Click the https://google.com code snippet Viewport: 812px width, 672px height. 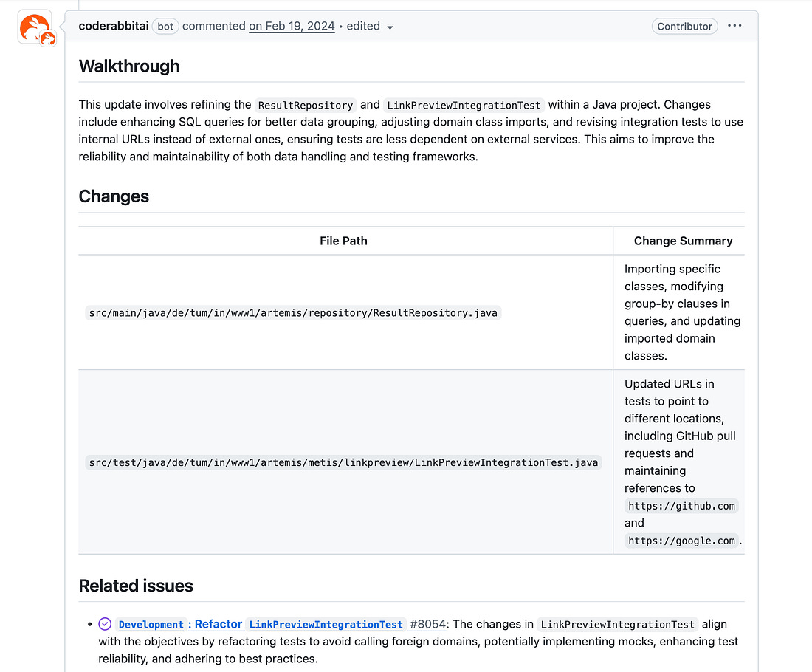point(681,541)
